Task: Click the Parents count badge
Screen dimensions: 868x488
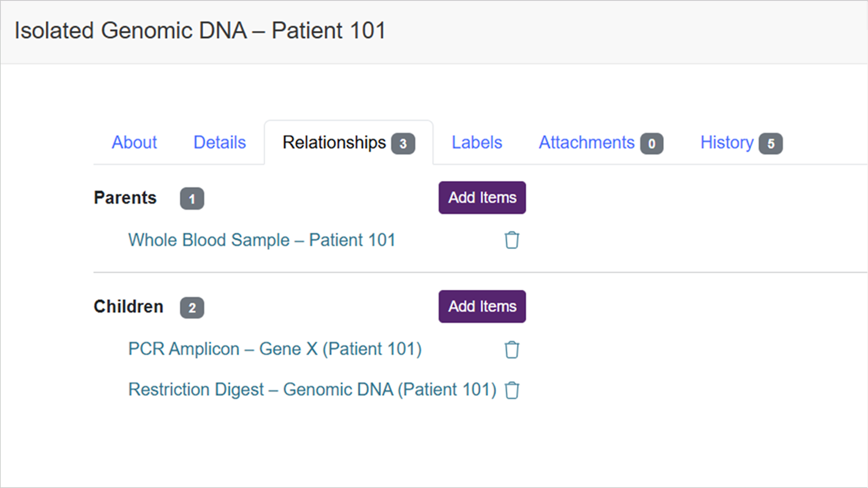Action: pyautogui.click(x=192, y=198)
